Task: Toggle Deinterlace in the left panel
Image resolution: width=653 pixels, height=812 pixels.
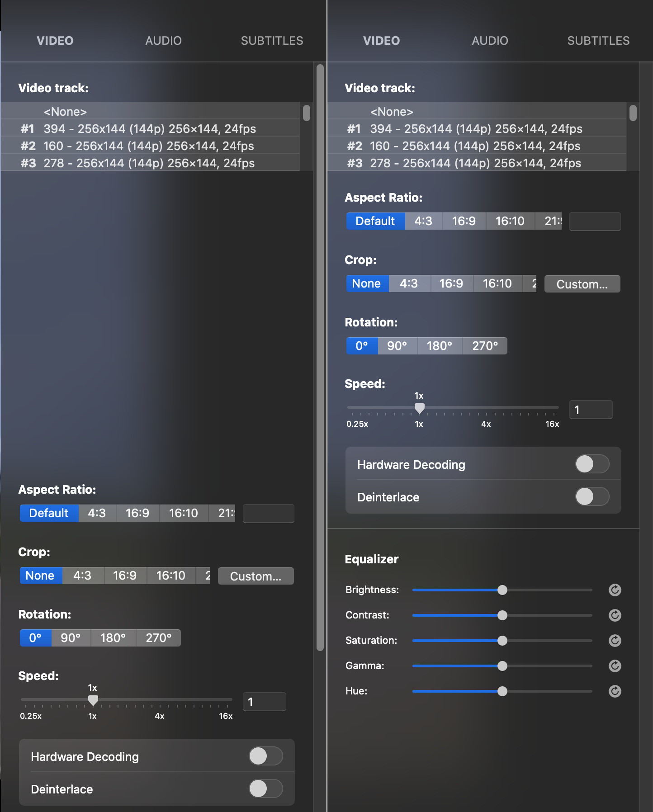Action: [x=266, y=788]
